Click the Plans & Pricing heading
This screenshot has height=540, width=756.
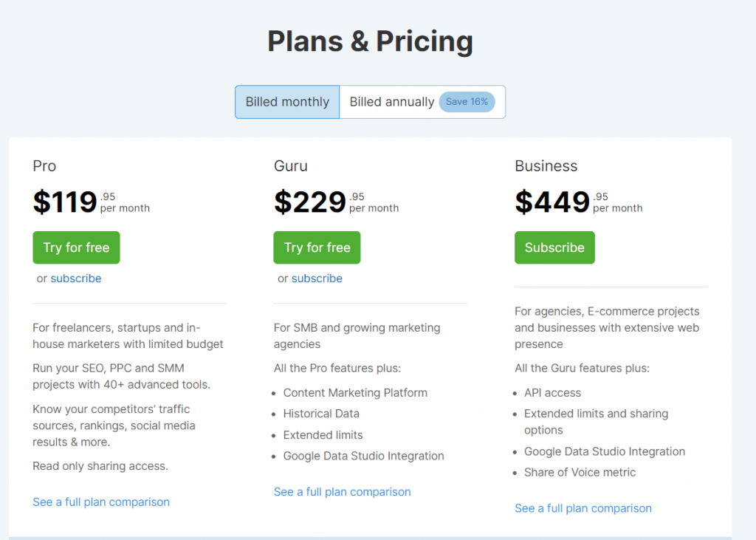370,41
